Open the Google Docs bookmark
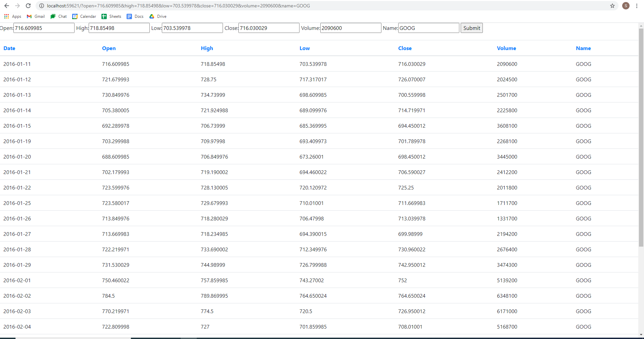The image size is (644, 339). pyautogui.click(x=135, y=16)
